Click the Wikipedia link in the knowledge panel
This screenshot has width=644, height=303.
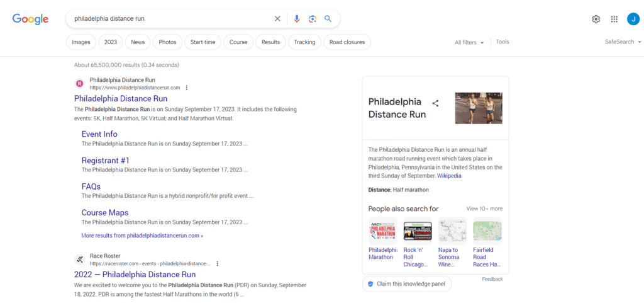(x=449, y=176)
